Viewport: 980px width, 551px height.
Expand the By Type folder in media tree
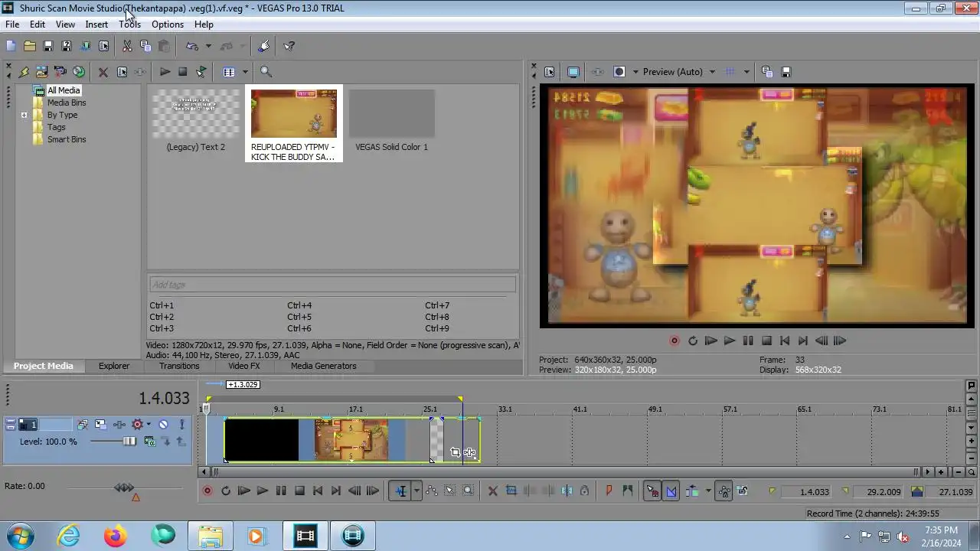(24, 116)
